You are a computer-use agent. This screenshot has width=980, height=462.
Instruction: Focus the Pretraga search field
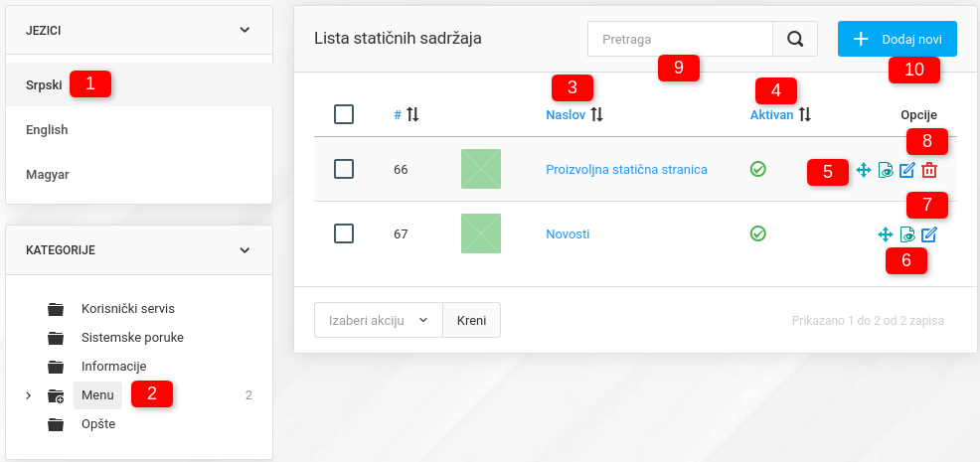(x=680, y=40)
